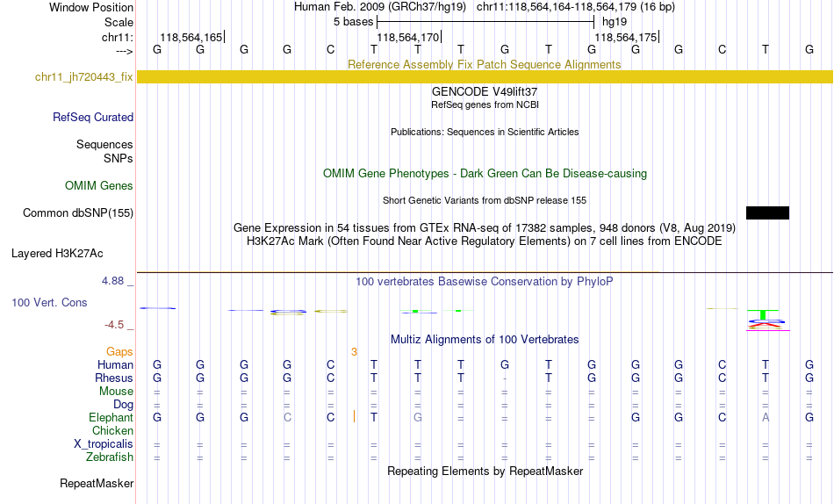Click the 118,564,170 ruler coordinate
This screenshot has height=504, width=834.
pos(408,37)
